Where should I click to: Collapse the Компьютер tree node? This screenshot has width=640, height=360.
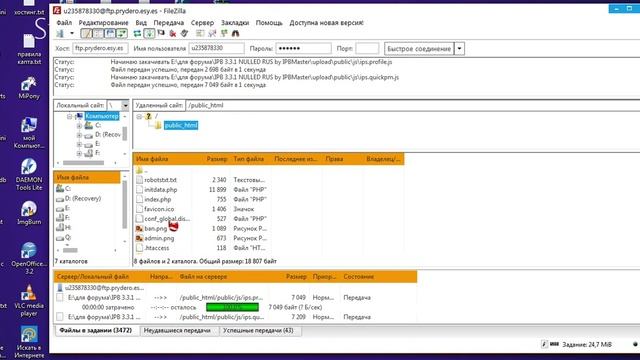coord(69,117)
